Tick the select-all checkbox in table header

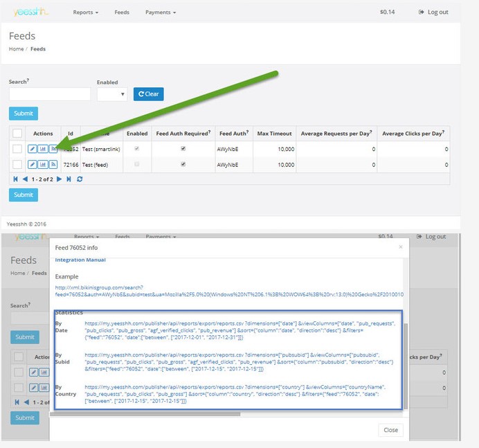click(x=17, y=134)
